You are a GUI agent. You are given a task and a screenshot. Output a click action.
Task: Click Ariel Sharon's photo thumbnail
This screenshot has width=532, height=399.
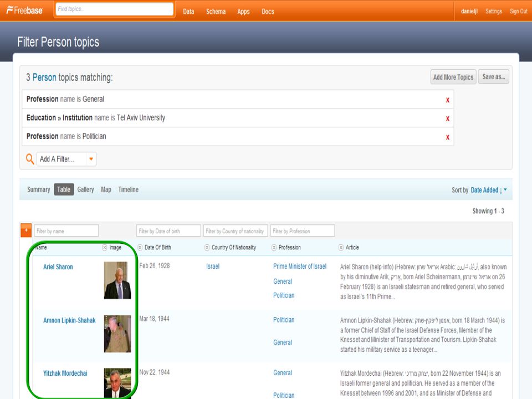(x=117, y=280)
